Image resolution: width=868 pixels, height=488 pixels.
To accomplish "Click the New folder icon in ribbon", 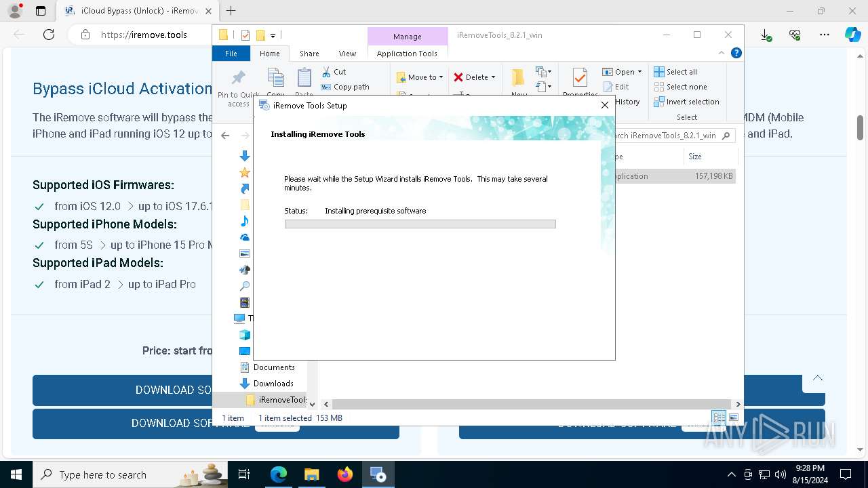I will tap(519, 78).
